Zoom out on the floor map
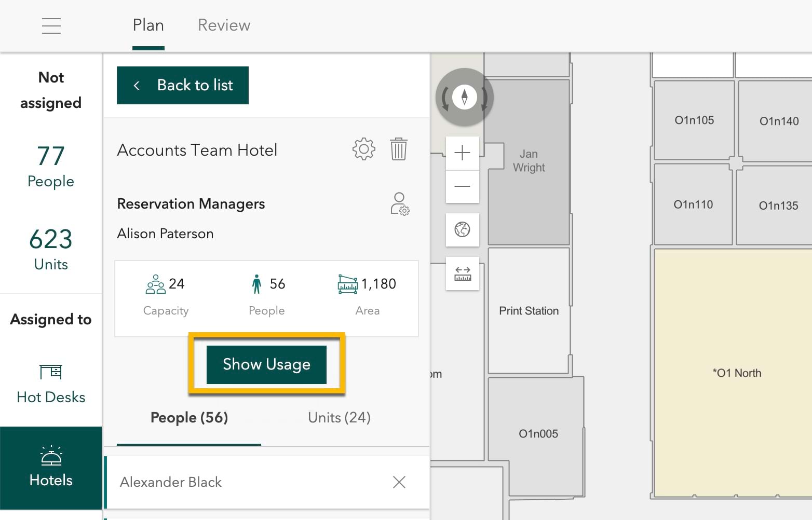This screenshot has width=812, height=520. point(462,186)
